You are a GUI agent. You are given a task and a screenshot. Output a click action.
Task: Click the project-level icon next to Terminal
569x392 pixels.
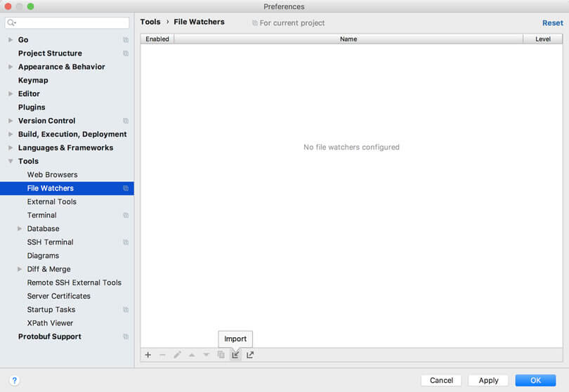click(126, 215)
